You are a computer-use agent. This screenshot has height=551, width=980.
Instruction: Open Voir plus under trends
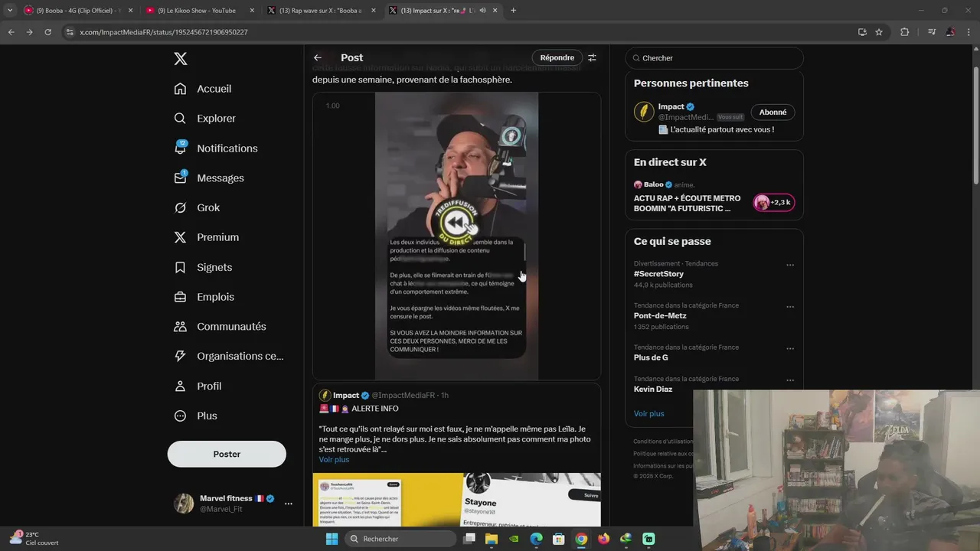click(648, 413)
